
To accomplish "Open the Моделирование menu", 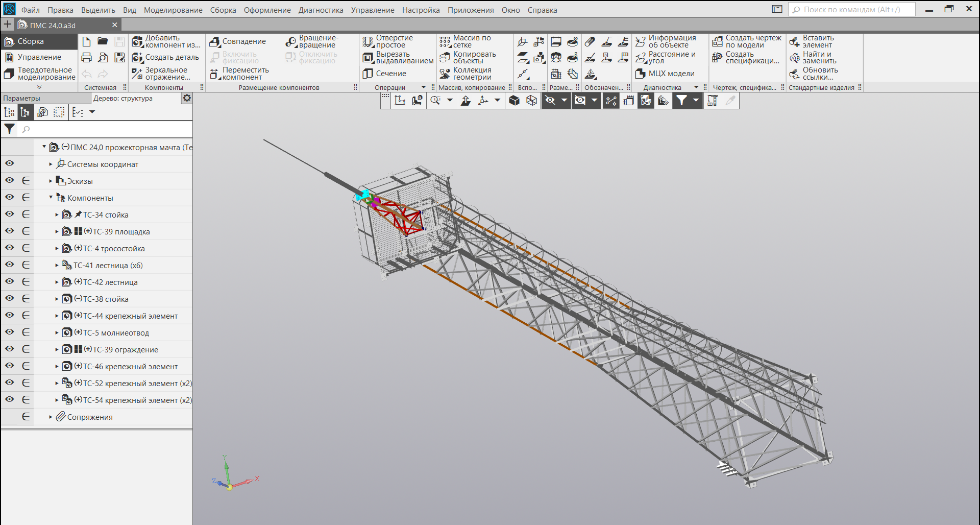I will pos(173,10).
